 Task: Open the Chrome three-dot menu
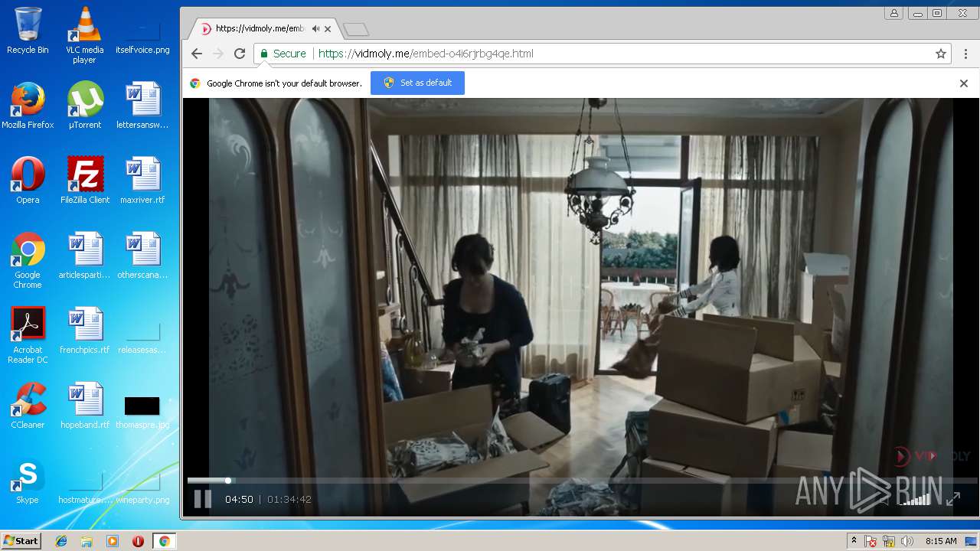tap(966, 54)
